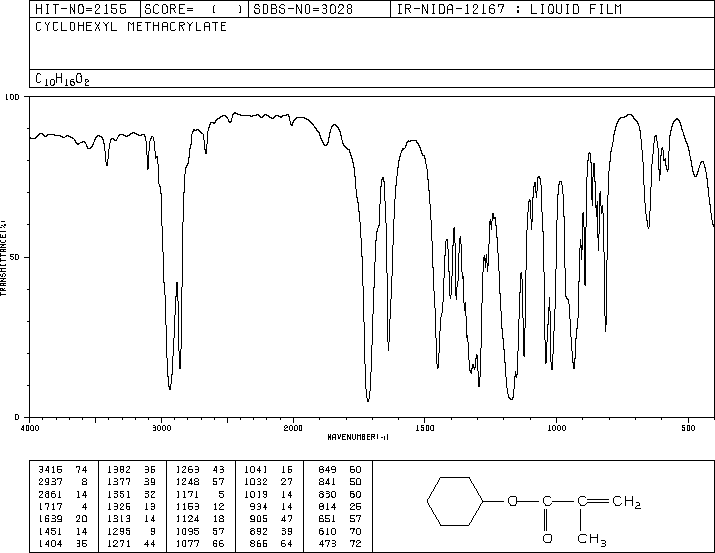Click table entry 1313

point(119,519)
